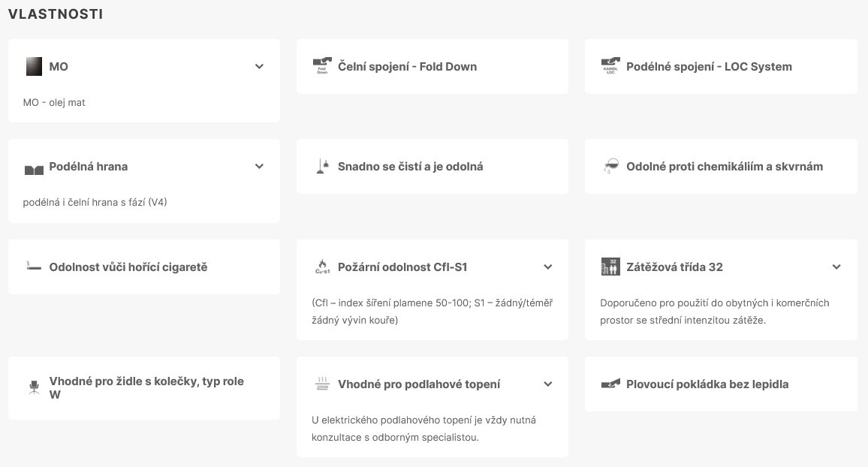Screen dimensions: 868x467
Task: Click the broom easy-clean icon
Action: (x=322, y=167)
